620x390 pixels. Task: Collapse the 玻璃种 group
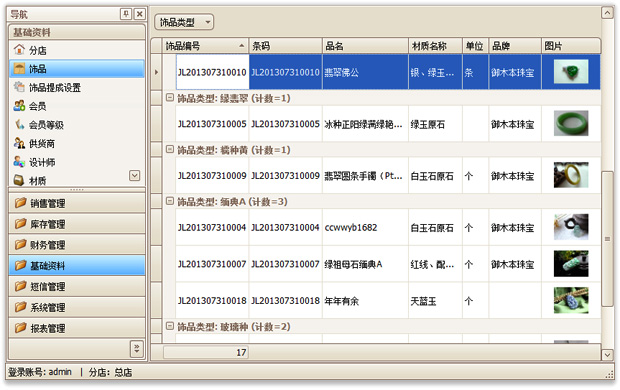170,326
